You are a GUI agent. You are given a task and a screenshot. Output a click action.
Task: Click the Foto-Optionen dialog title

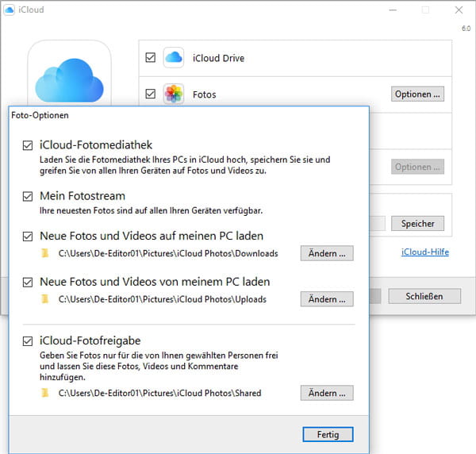pyautogui.click(x=40, y=115)
